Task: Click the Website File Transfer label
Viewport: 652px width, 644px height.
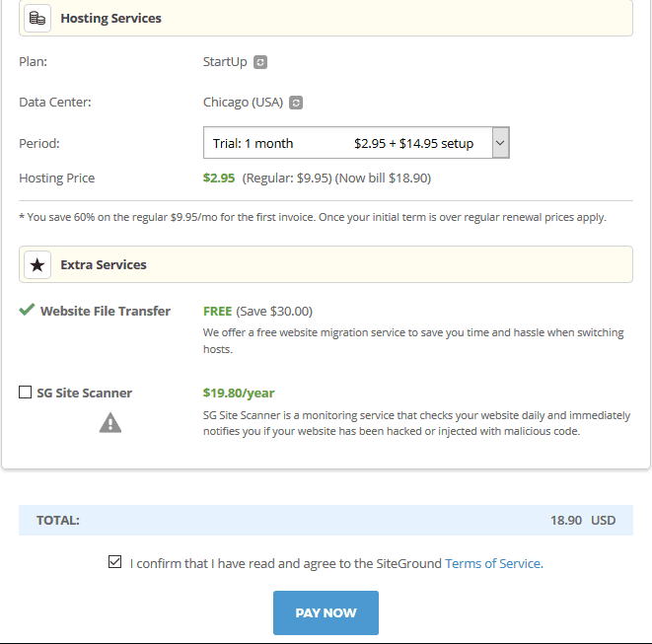Action: (x=106, y=311)
